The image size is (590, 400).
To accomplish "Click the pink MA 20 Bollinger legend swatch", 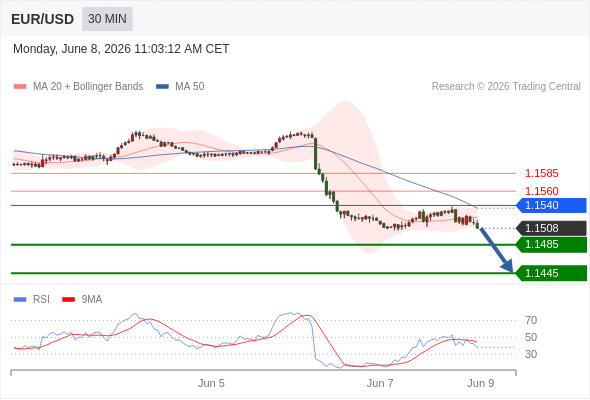I will click(20, 87).
